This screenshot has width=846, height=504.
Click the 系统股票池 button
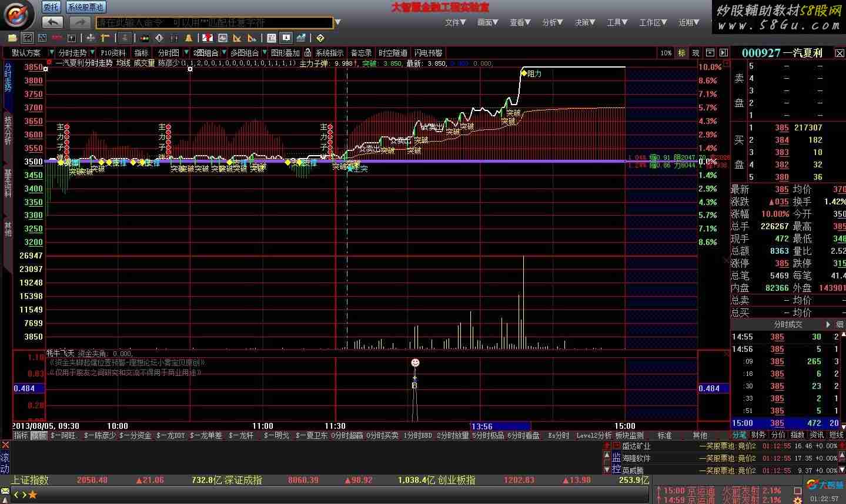(x=85, y=7)
